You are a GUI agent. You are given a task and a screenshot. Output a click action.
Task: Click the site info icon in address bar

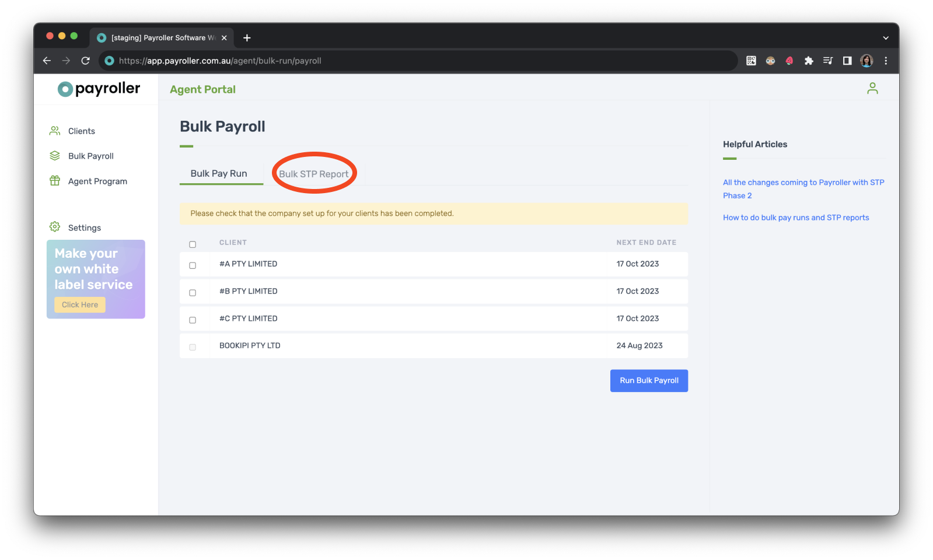click(109, 61)
